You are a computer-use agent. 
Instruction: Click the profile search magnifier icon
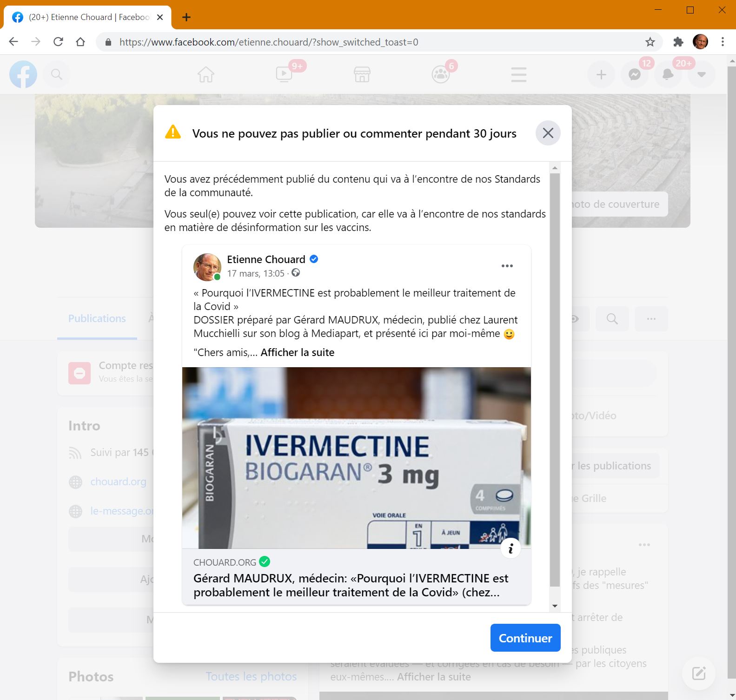pyautogui.click(x=612, y=319)
